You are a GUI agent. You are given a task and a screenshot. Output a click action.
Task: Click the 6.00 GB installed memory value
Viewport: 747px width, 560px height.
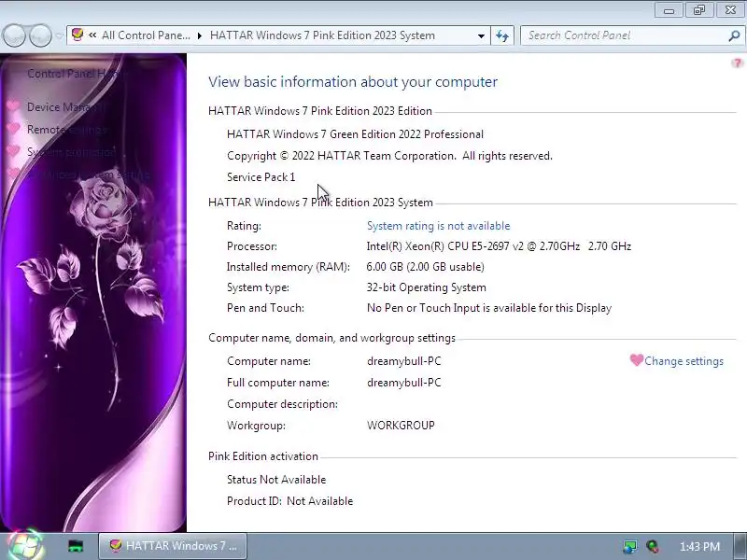click(x=426, y=267)
